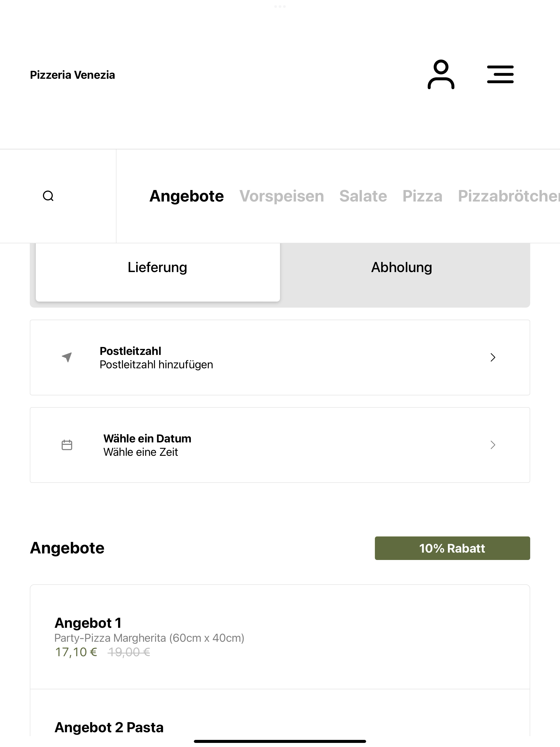Click the three-dot handle at screen top
Viewport: 560px width, 747px height.
tap(280, 6)
